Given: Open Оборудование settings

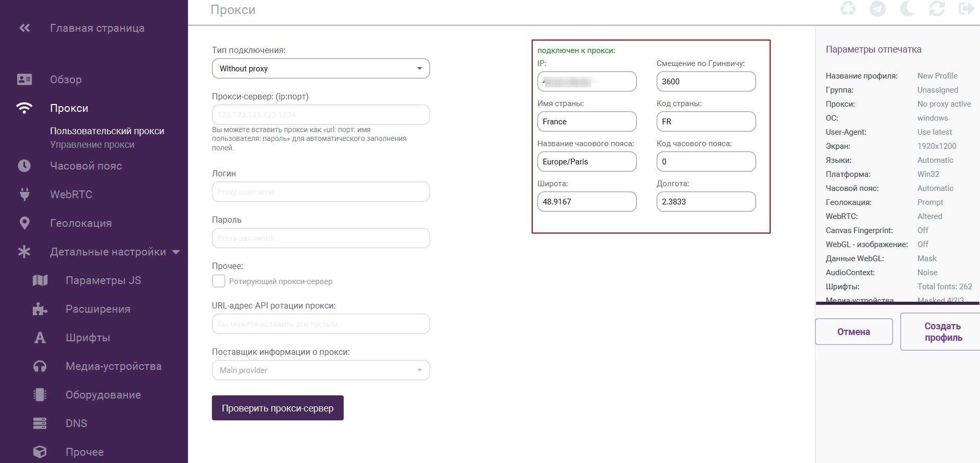Looking at the screenshot, I should [x=103, y=395].
